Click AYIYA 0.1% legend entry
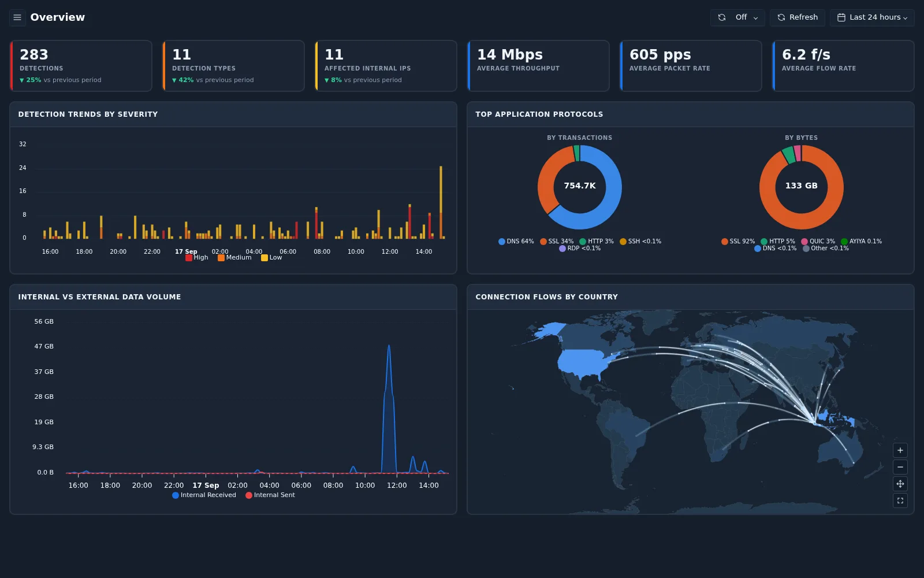 (862, 242)
